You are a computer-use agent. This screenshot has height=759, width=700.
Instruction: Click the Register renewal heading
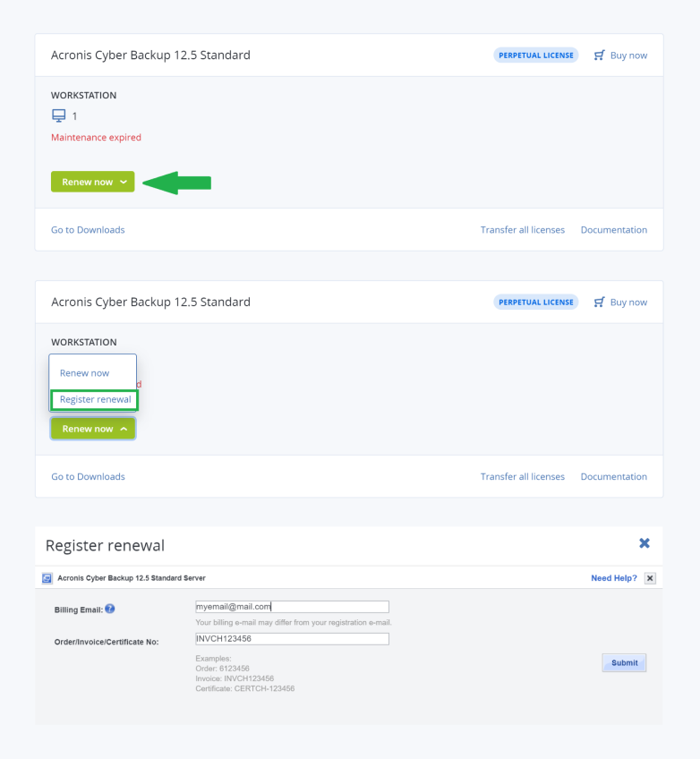105,546
